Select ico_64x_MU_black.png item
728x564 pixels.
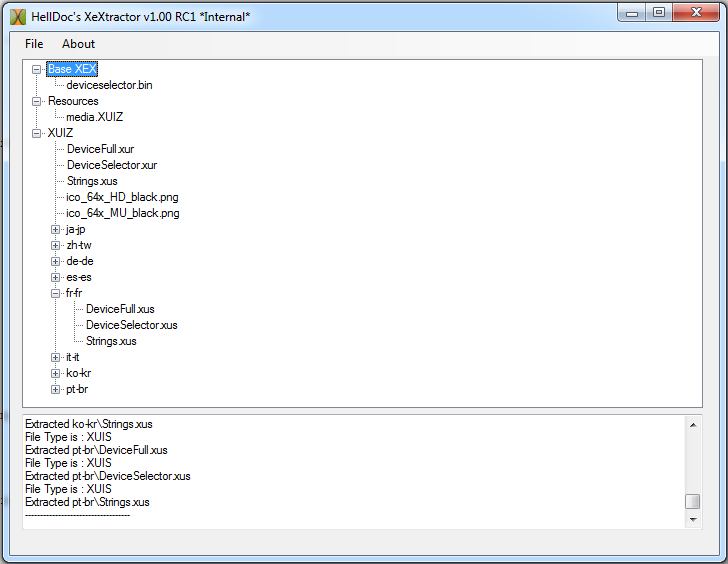122,213
